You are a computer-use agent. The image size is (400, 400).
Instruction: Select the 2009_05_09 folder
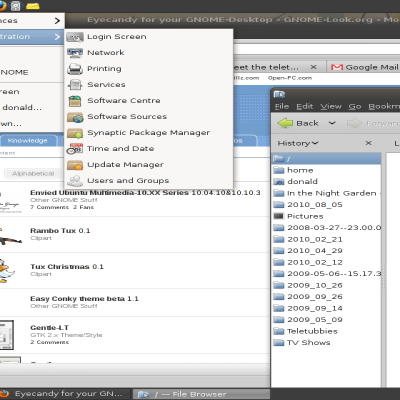pos(326,320)
